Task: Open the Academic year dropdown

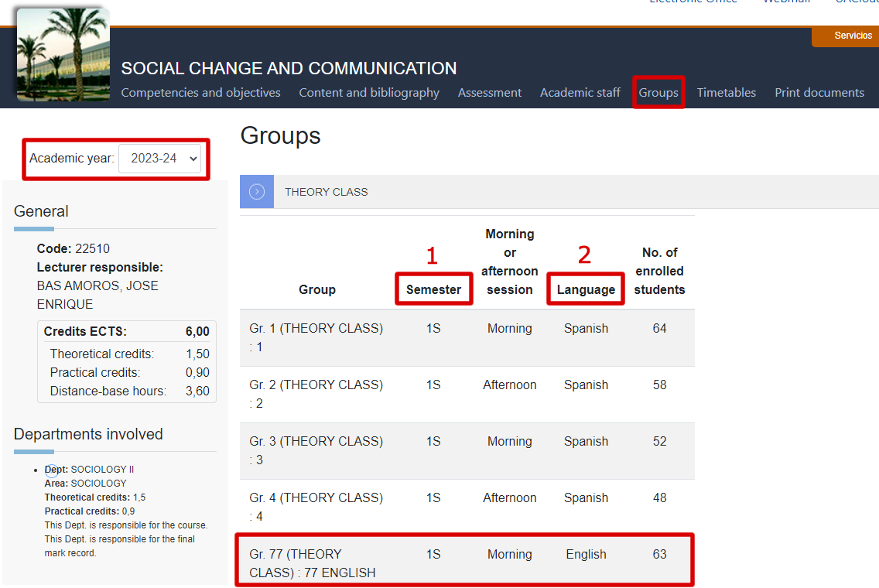Action: point(159,159)
